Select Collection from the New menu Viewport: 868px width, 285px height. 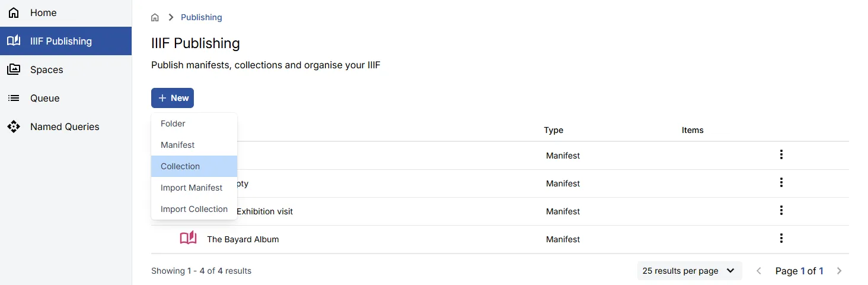[x=180, y=166]
